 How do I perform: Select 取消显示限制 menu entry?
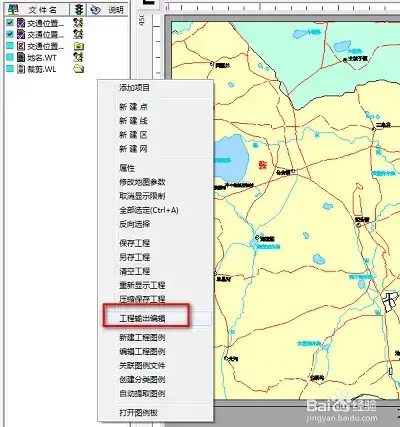pos(142,196)
